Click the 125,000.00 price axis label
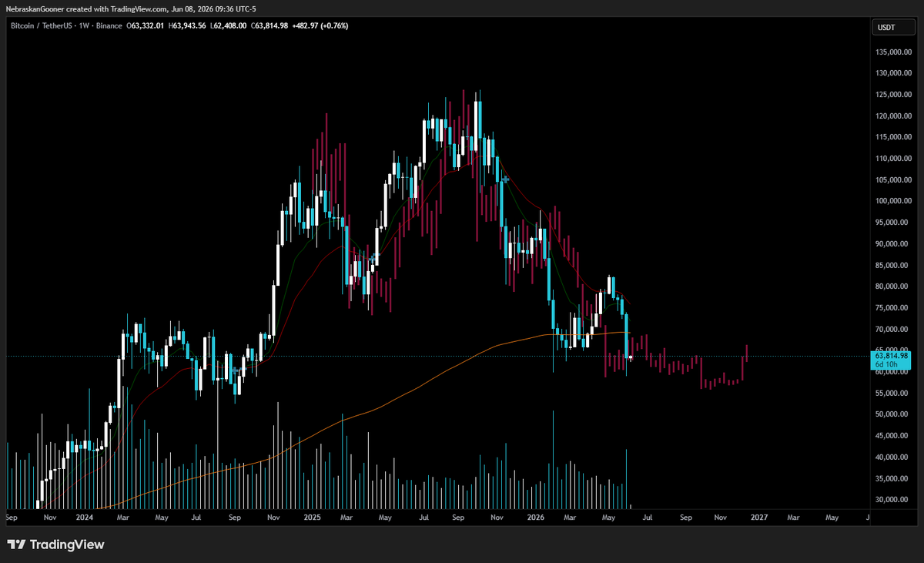 click(x=893, y=95)
